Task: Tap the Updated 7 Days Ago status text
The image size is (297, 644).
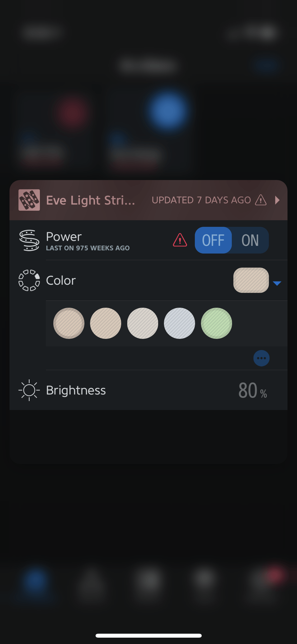Action: (201, 200)
